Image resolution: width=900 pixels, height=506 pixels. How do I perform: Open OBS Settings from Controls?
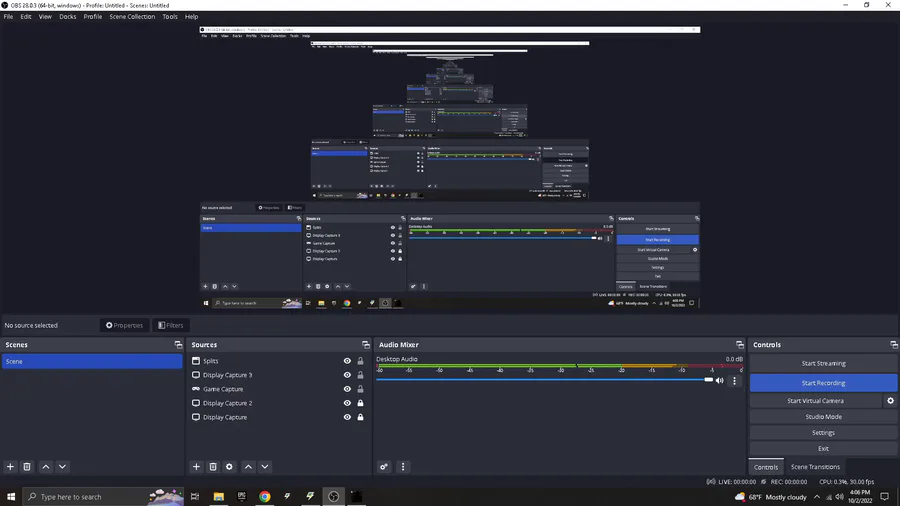823,433
